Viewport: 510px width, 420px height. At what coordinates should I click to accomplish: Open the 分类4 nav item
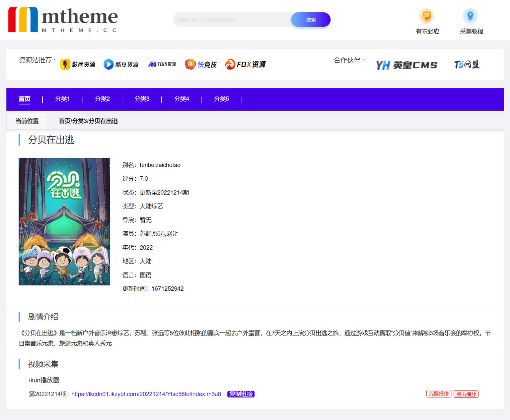tap(182, 99)
